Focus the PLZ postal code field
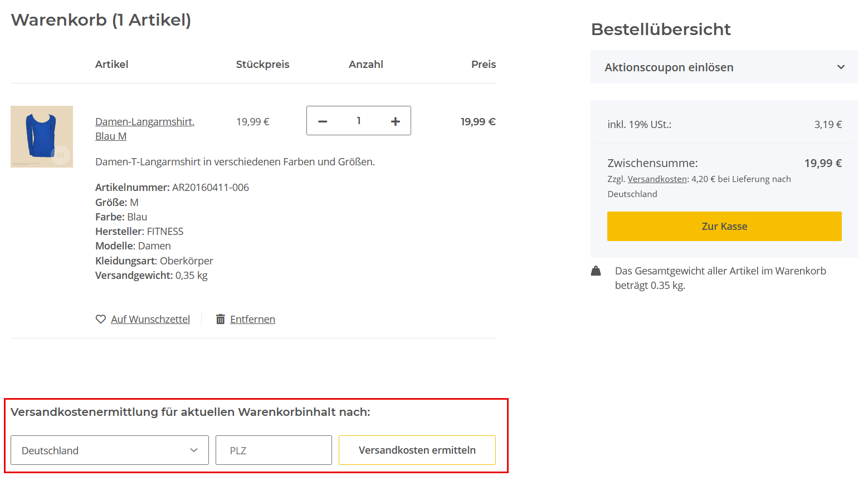 [x=274, y=450]
